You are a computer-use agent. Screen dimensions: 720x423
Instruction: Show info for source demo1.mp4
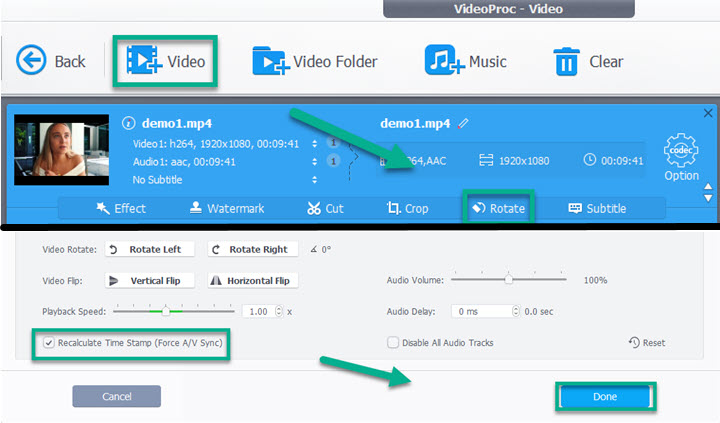(128, 123)
